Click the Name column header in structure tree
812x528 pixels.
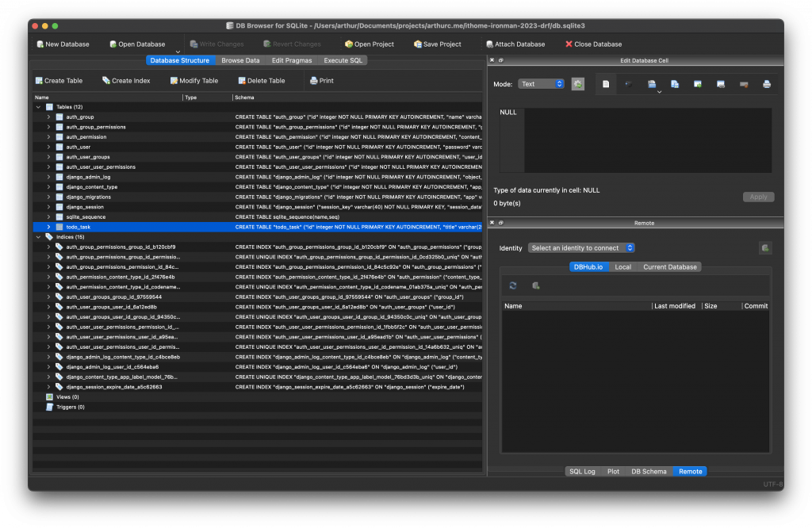[41, 98]
